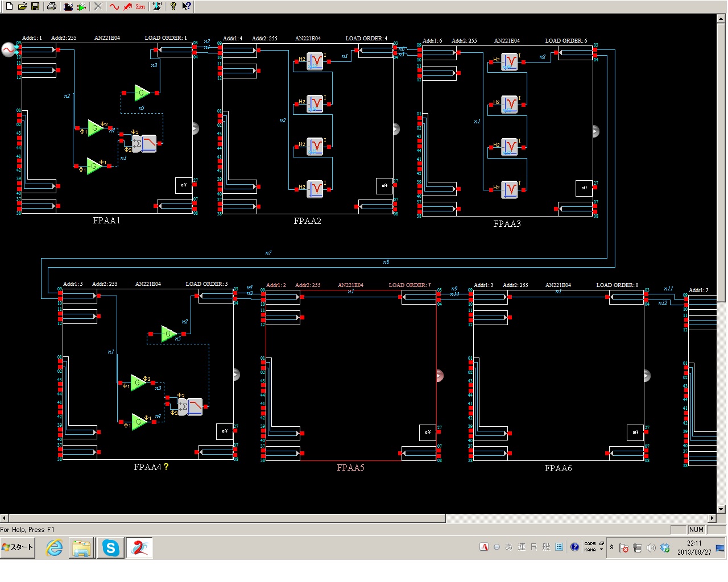
Task: Toggle the off box in FPAA3
Action: click(584, 188)
